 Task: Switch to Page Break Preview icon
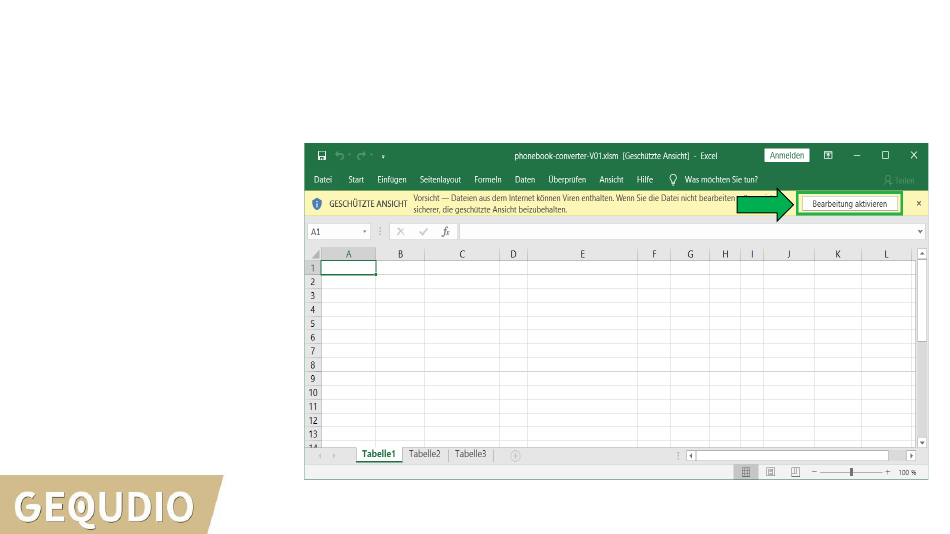click(x=796, y=472)
